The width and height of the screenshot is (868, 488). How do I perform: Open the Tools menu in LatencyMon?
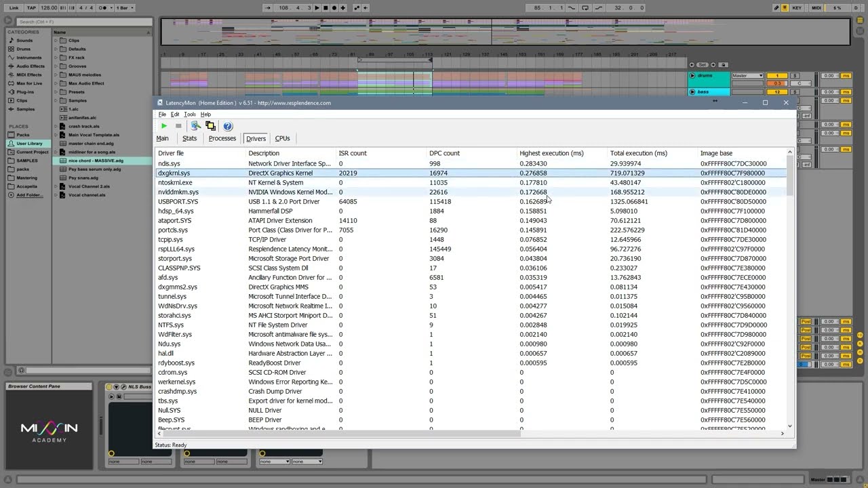click(190, 115)
